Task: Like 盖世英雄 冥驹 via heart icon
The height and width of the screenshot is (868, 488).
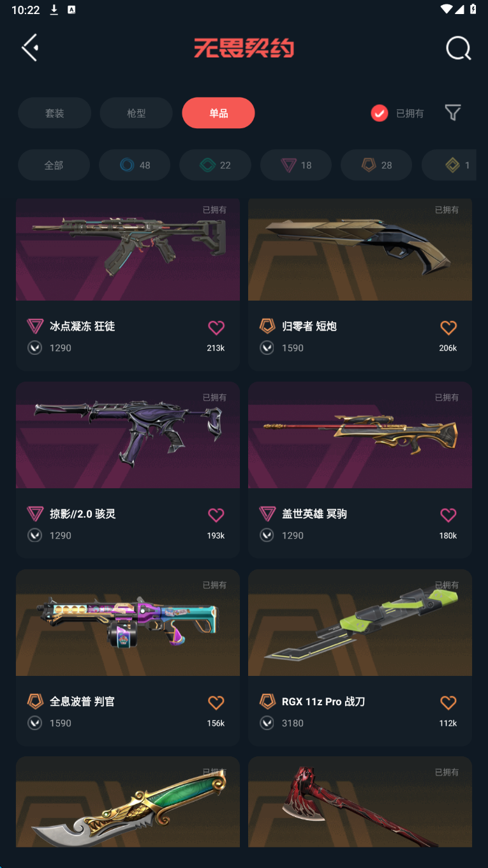Action: pyautogui.click(x=448, y=515)
